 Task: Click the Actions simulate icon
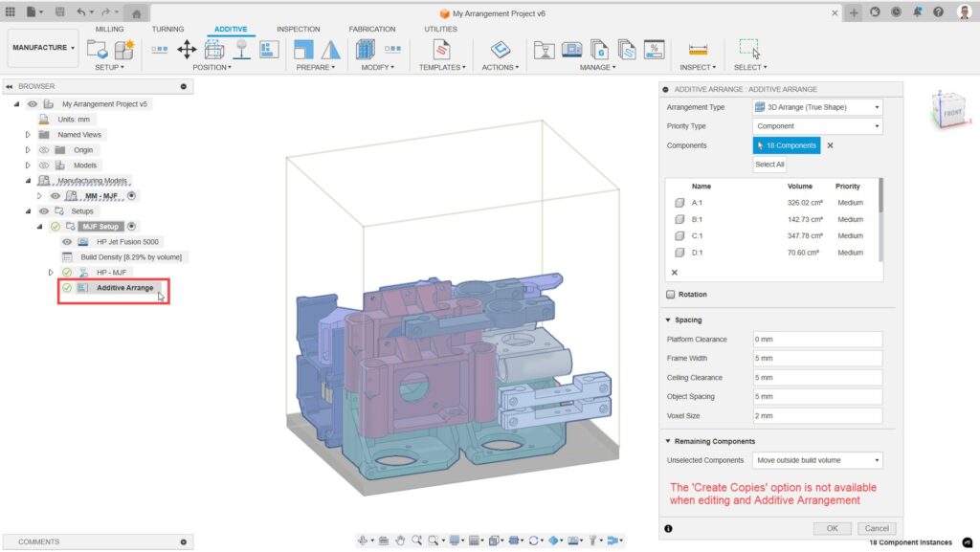point(500,50)
